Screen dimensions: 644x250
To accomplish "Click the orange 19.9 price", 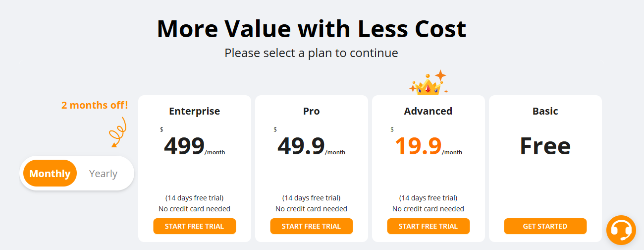I will [418, 146].
